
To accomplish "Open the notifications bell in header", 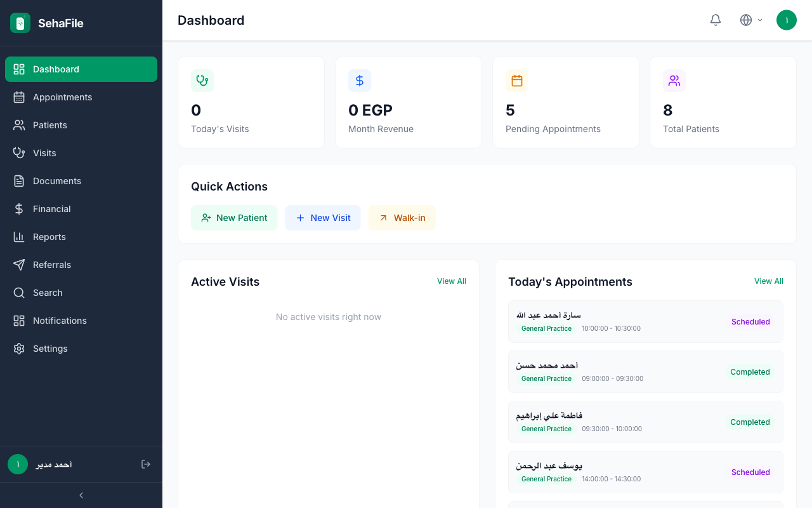I will point(716,20).
